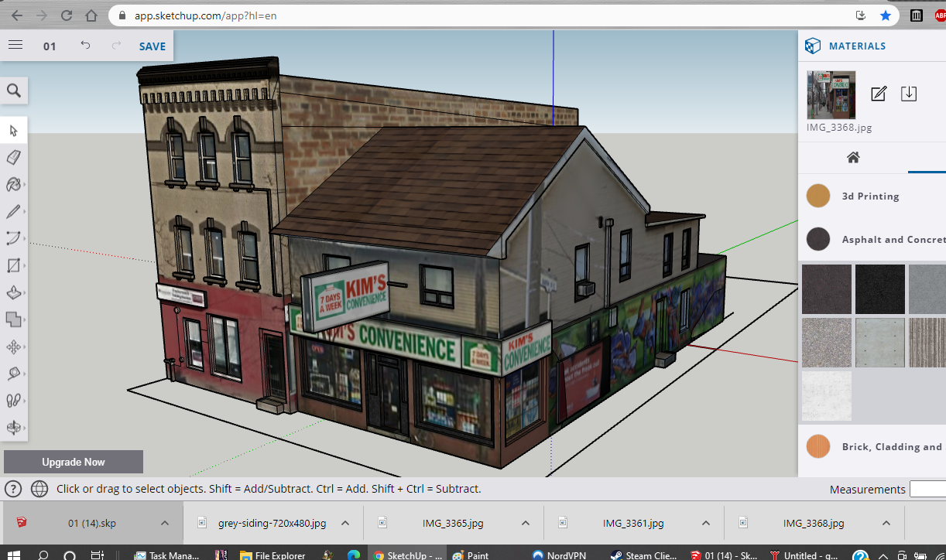Go to browser home page icon

(x=91, y=15)
